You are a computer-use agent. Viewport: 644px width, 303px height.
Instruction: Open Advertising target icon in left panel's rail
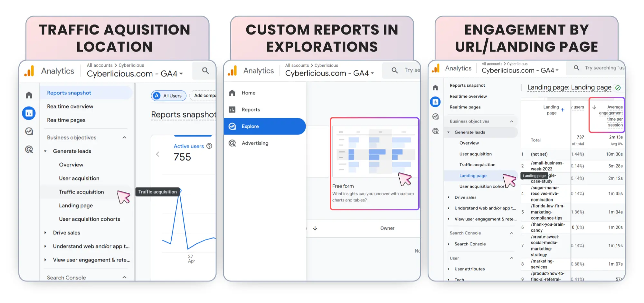pyautogui.click(x=29, y=149)
